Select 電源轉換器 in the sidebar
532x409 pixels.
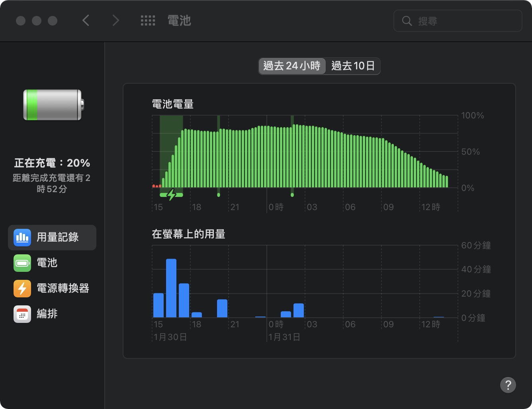(x=63, y=289)
